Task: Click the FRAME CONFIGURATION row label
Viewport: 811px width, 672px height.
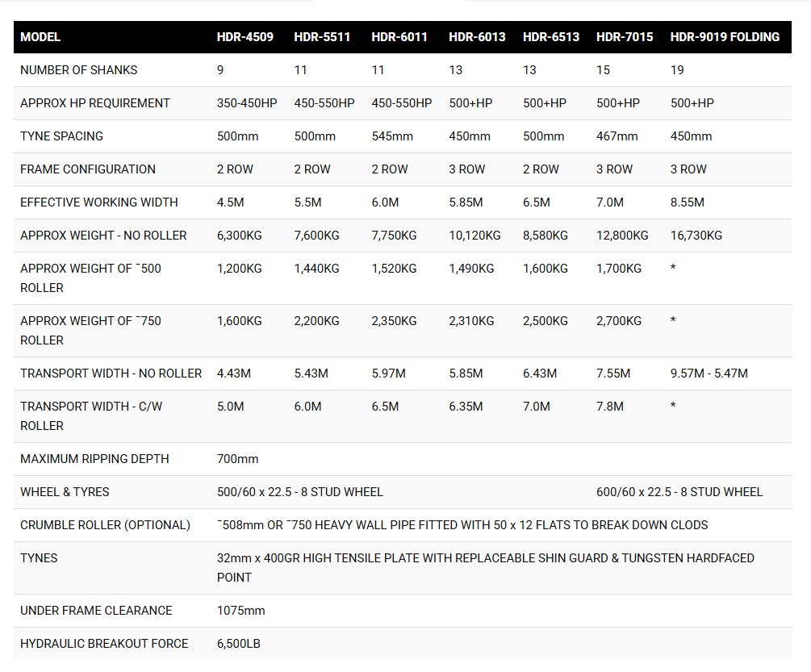Action: (87, 169)
